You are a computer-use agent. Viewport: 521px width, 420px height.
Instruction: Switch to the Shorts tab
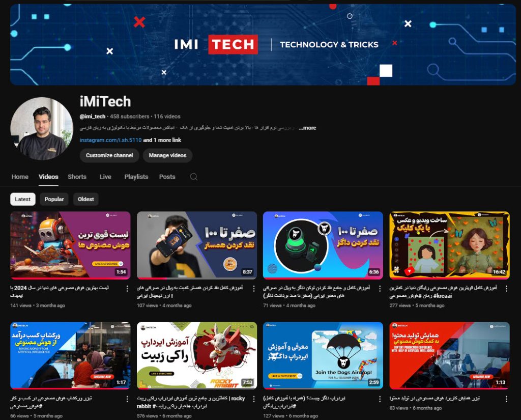pyautogui.click(x=77, y=177)
